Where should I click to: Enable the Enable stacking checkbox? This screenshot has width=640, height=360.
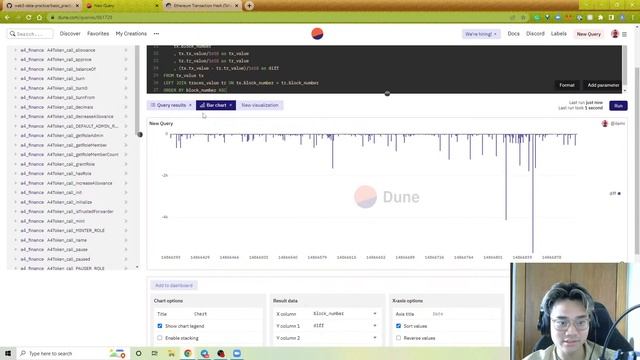[x=160, y=338]
